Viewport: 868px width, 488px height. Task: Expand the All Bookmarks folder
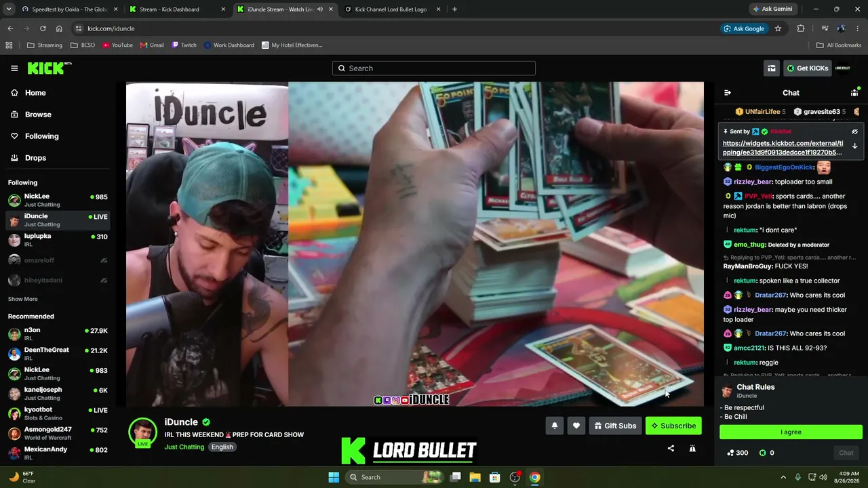click(x=839, y=45)
